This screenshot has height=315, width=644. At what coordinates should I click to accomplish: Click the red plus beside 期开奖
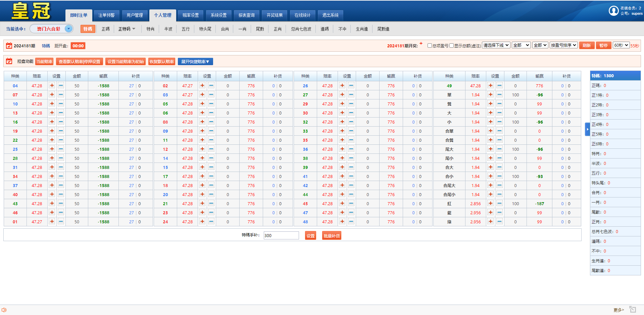(x=421, y=43)
